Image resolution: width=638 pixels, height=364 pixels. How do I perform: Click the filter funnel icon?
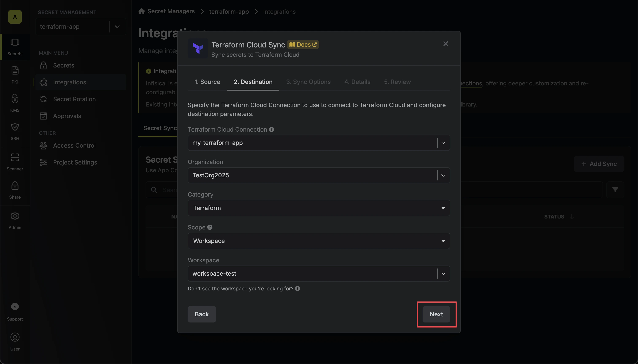pos(615,190)
